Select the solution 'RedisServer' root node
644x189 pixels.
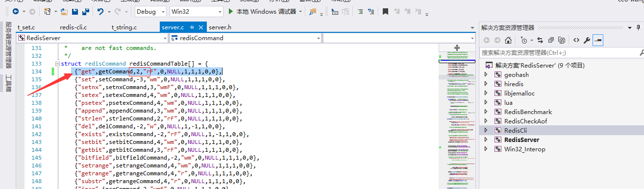click(x=540, y=65)
